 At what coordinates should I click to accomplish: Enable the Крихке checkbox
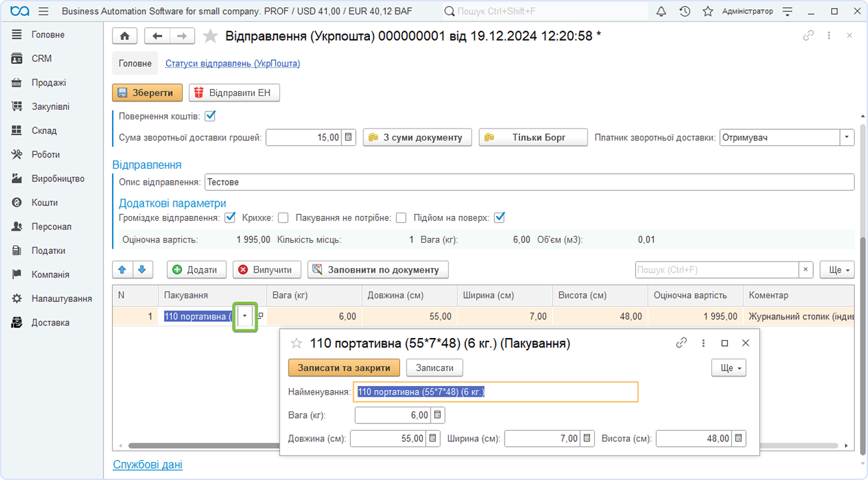coord(283,217)
